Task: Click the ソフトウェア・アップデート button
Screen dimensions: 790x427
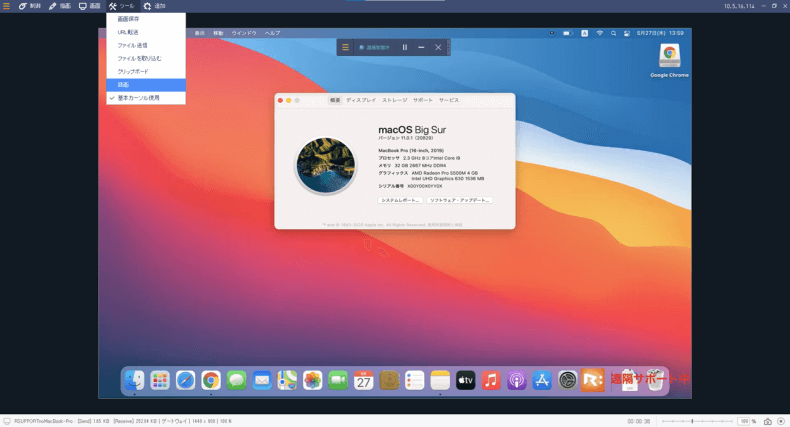Action: point(459,200)
